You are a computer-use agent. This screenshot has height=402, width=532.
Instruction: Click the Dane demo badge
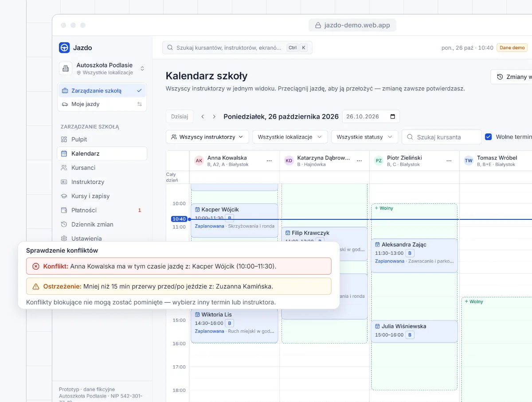[x=512, y=48]
